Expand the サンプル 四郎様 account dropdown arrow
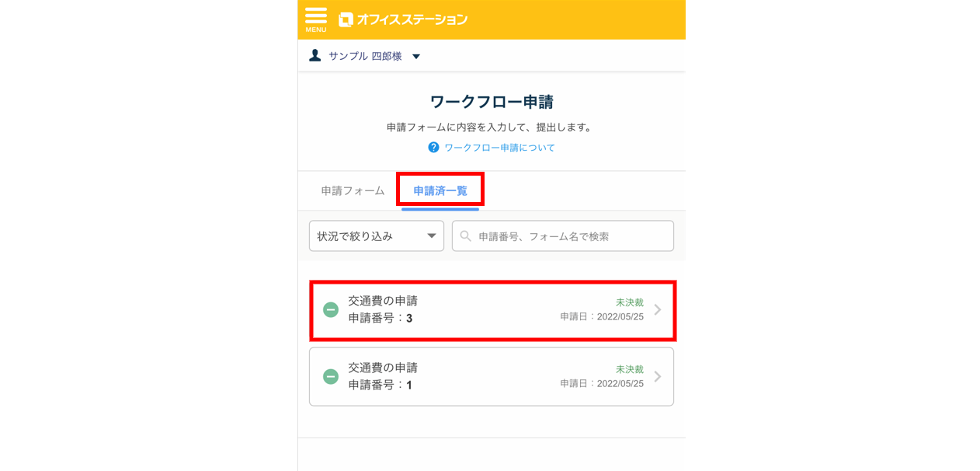The image size is (980, 471). (416, 57)
